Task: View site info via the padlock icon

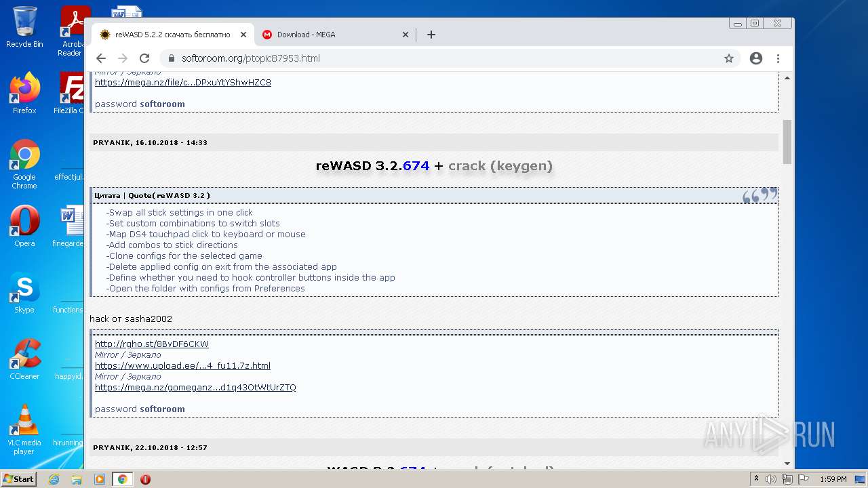Action: [171, 58]
